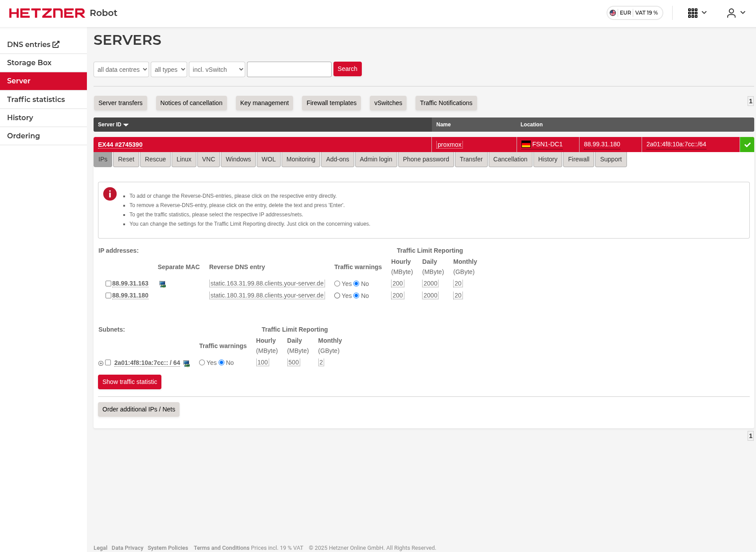Open the Firewall tab
The height and width of the screenshot is (552, 756).
click(x=578, y=159)
